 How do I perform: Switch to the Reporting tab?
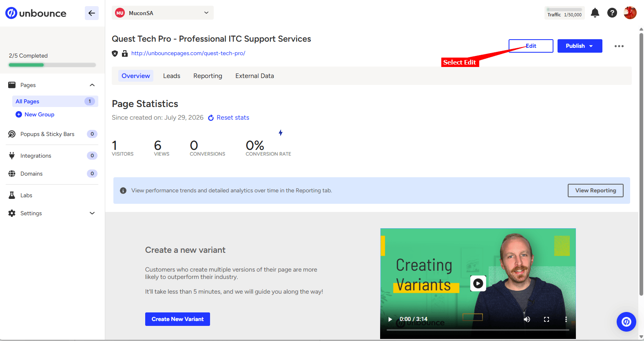coord(208,76)
